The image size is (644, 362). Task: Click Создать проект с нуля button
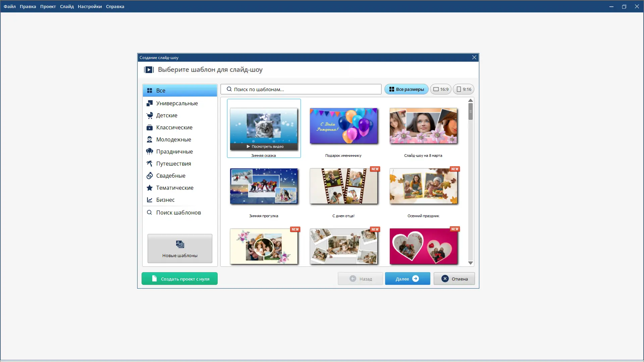(179, 279)
